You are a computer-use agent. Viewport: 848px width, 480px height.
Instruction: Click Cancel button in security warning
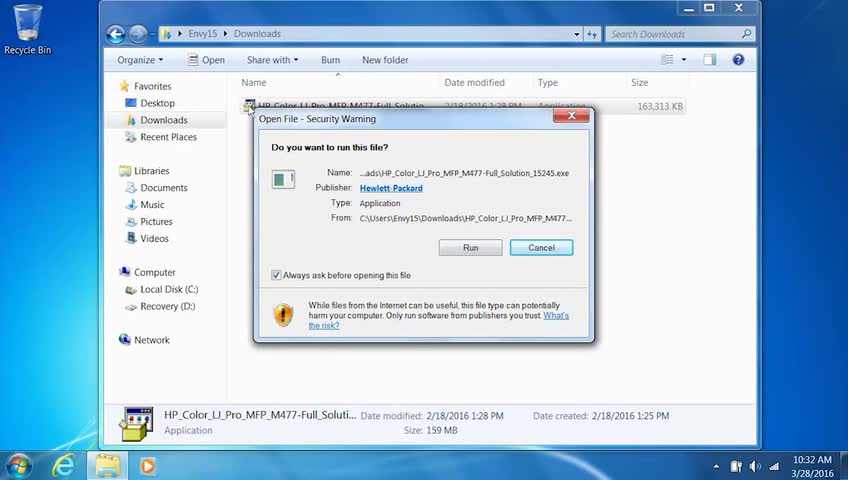[x=541, y=248]
